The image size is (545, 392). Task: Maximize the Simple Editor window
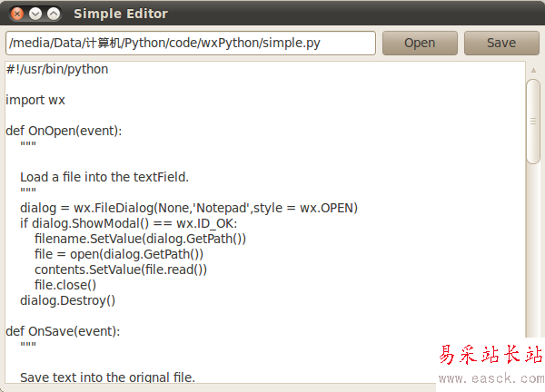(x=54, y=14)
